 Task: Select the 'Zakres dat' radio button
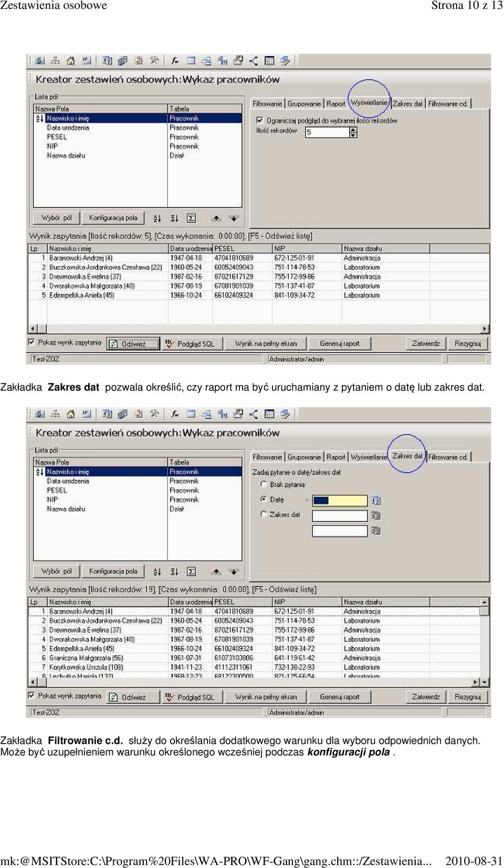click(x=264, y=515)
